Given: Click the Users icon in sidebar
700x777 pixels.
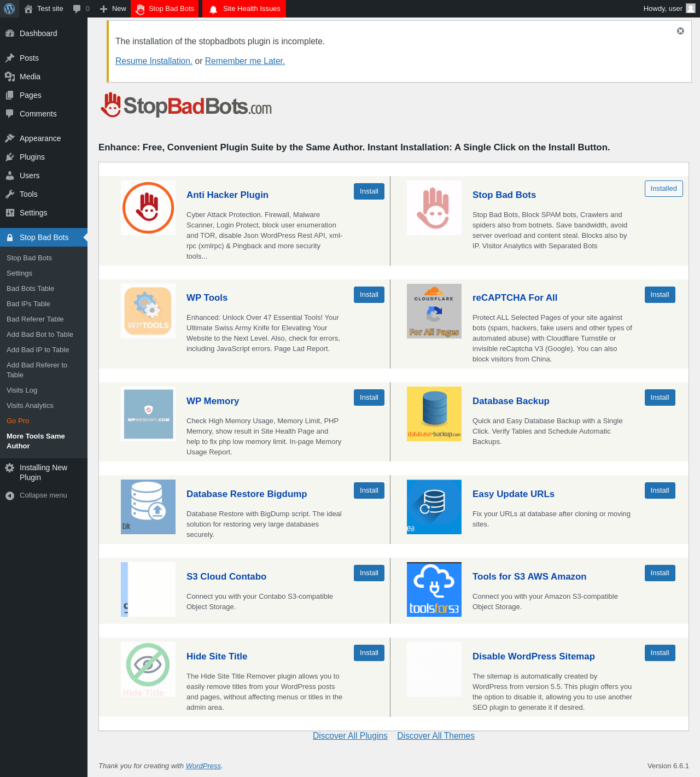Looking at the screenshot, I should [10, 176].
